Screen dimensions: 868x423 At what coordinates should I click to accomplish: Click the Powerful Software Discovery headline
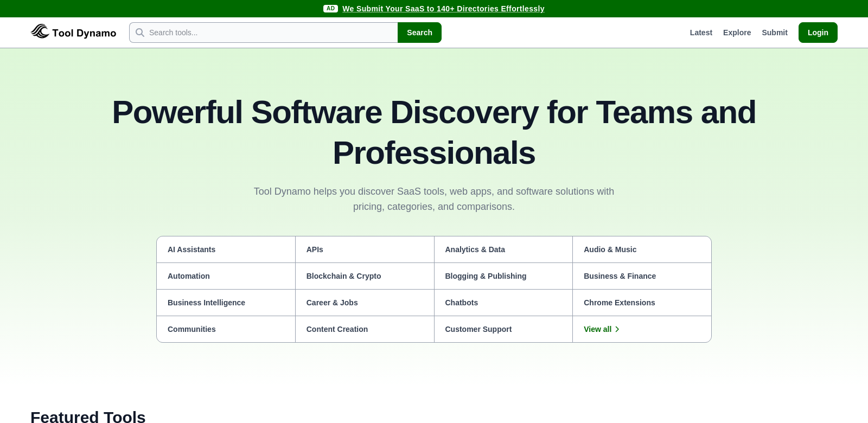pos(434,132)
